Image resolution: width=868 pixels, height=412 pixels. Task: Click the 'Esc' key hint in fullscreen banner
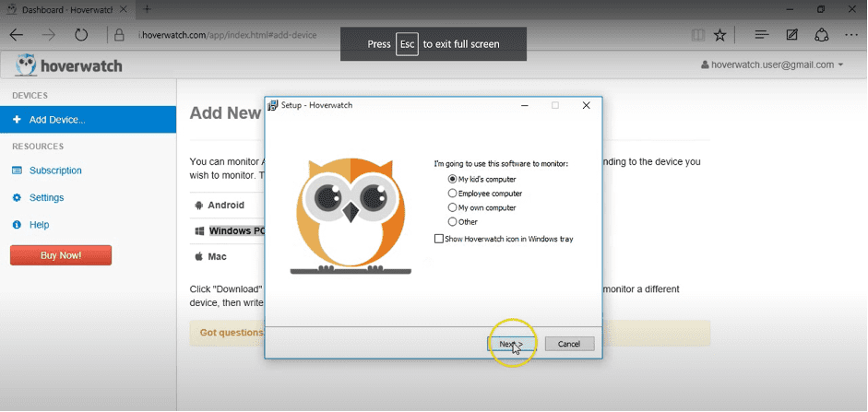(407, 44)
